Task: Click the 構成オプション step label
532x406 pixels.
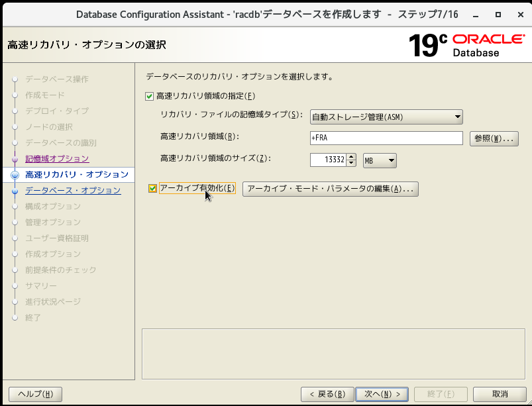Action: pos(53,207)
